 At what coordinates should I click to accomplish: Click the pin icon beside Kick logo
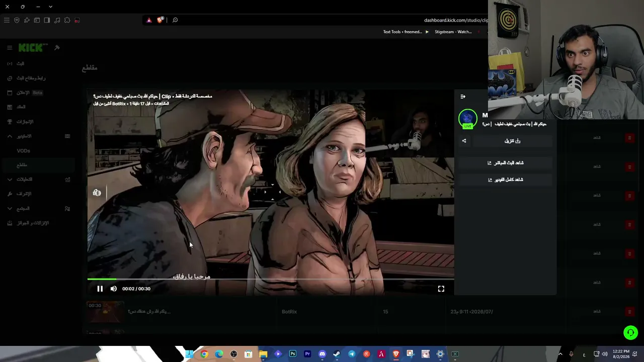pos(57,48)
